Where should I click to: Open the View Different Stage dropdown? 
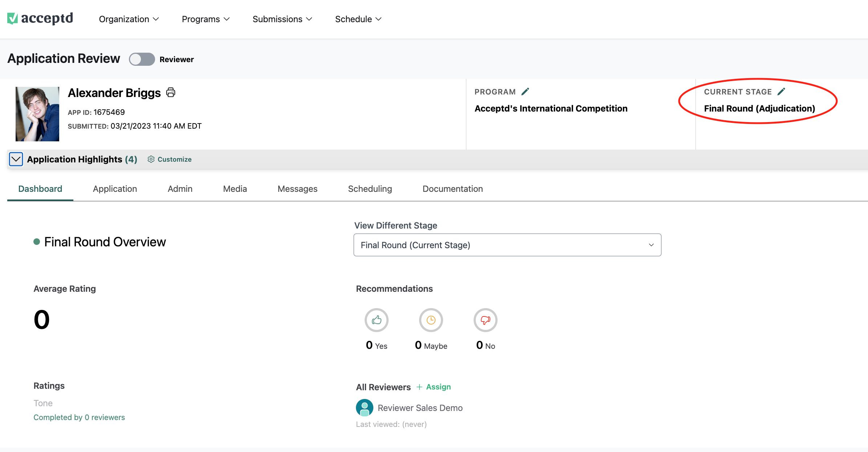pos(507,245)
